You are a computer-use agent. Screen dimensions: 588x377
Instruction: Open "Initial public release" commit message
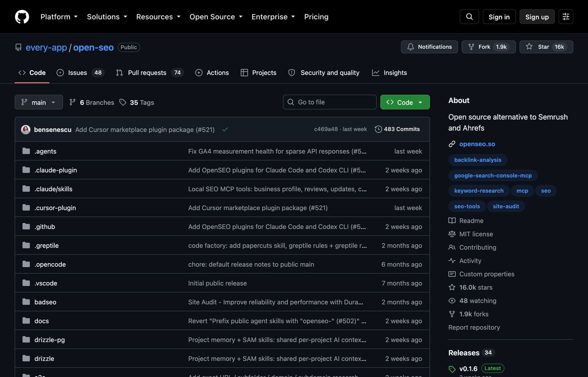218,283
